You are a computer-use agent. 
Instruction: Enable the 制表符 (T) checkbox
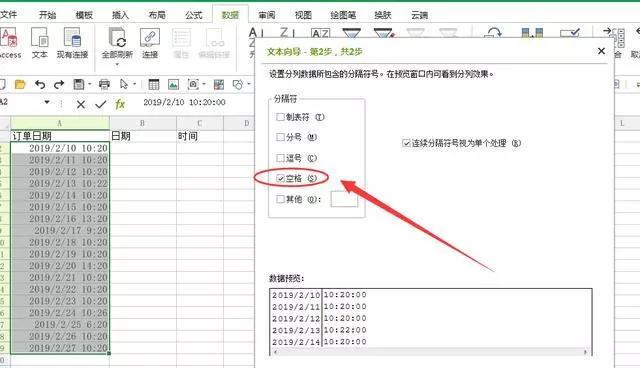(x=280, y=117)
